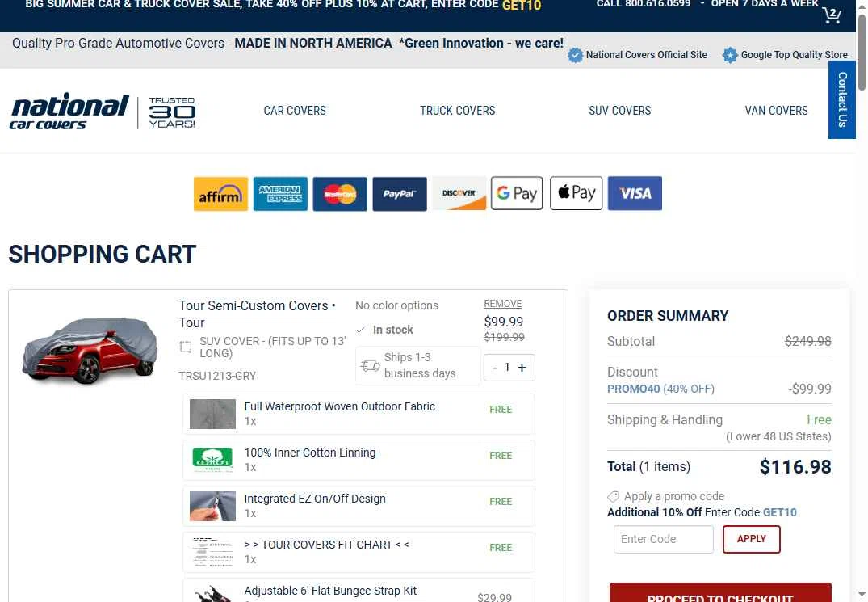Apply the entered promo code
868x602 pixels.
coord(751,540)
